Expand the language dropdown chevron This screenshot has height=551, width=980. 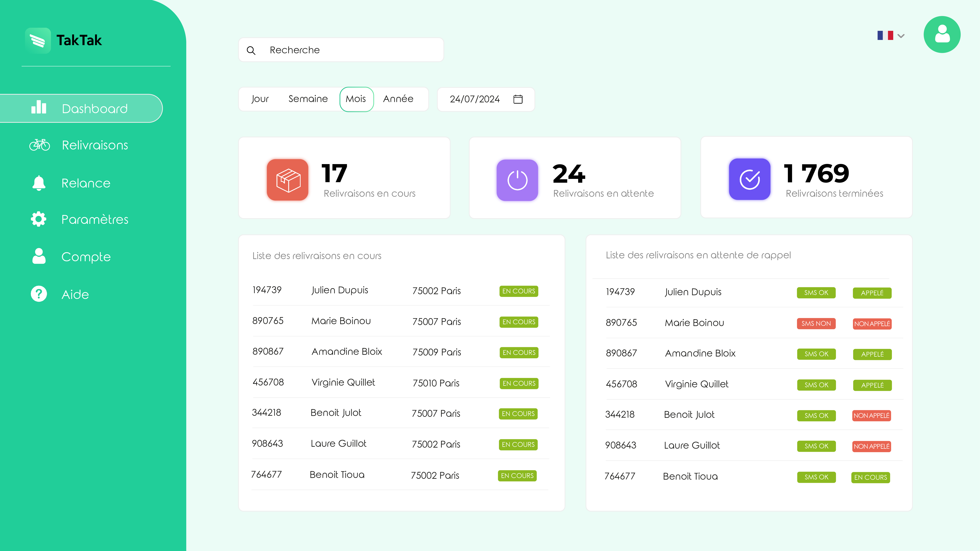pos(901,36)
